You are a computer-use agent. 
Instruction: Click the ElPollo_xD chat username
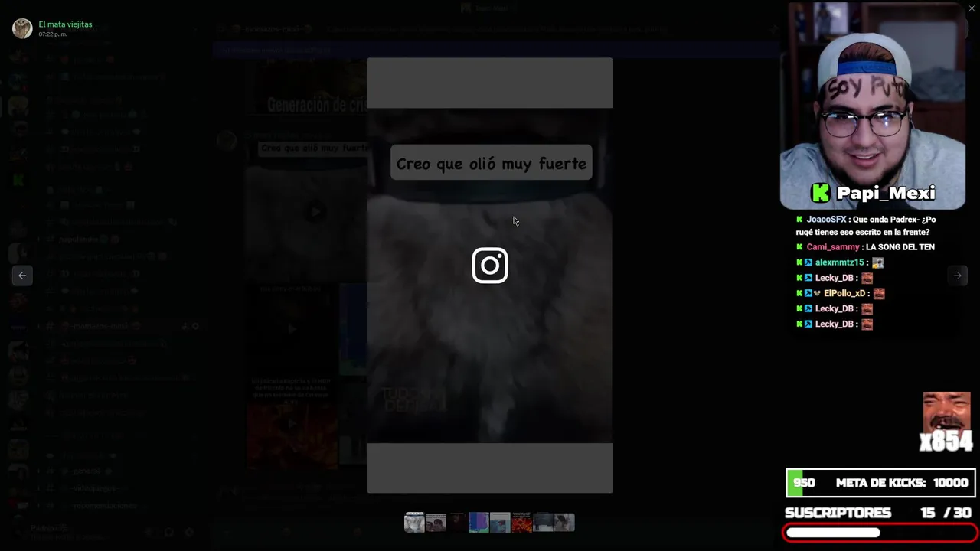(844, 293)
